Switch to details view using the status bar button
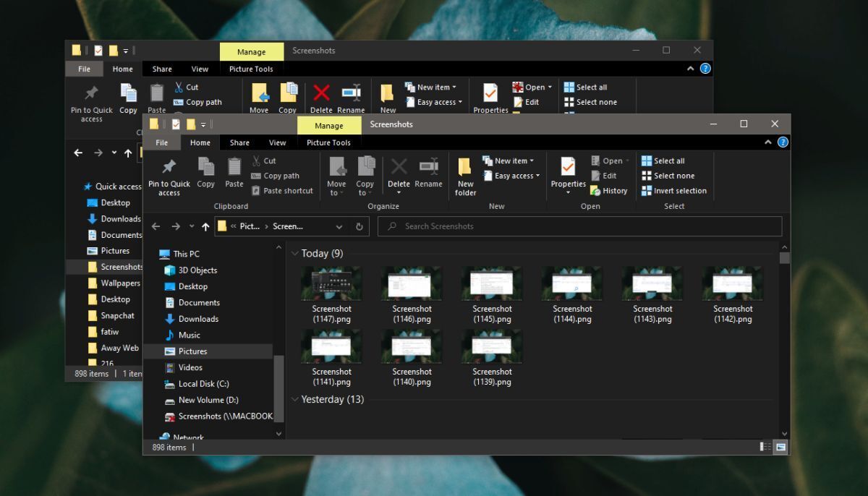Screen dimensions: 868x496 pyautogui.click(x=765, y=448)
